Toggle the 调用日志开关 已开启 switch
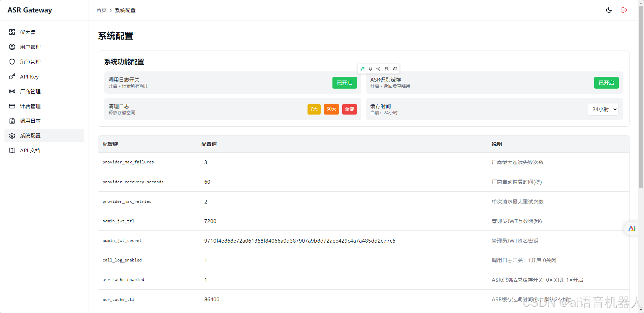Viewport: 644px width, 313px height. tap(345, 83)
